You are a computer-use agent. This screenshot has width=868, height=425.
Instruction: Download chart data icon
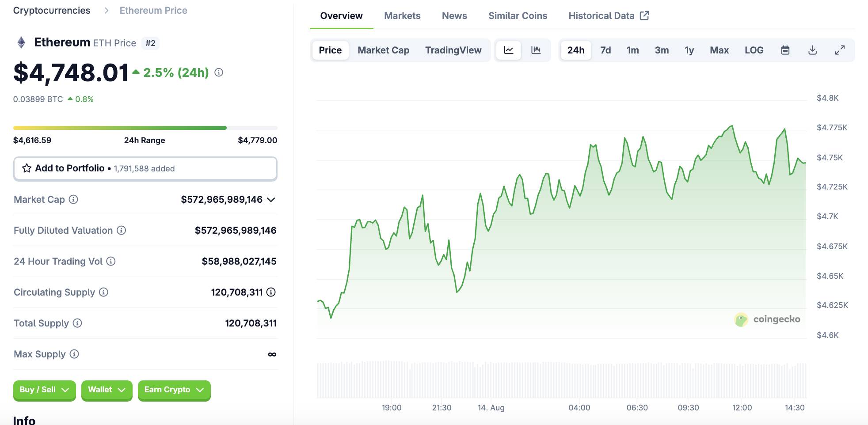[812, 50]
